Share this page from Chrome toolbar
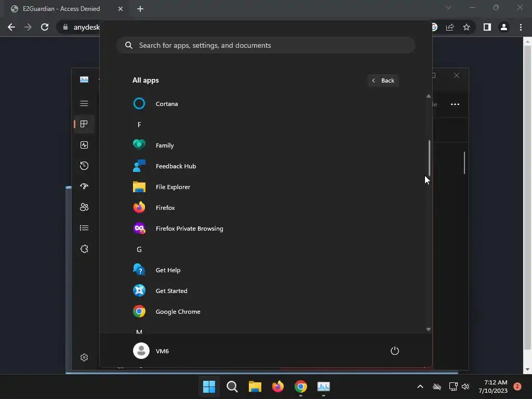 point(450,27)
